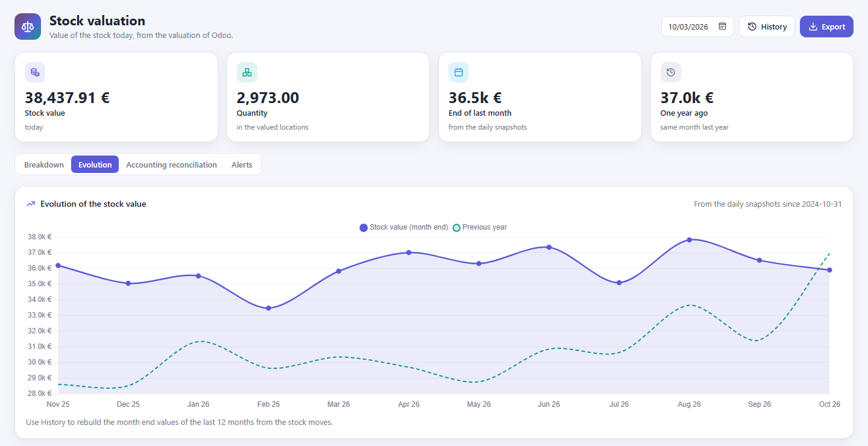The height and width of the screenshot is (446, 868).
Task: Click the 38.0k € axis label
Action: click(x=40, y=237)
